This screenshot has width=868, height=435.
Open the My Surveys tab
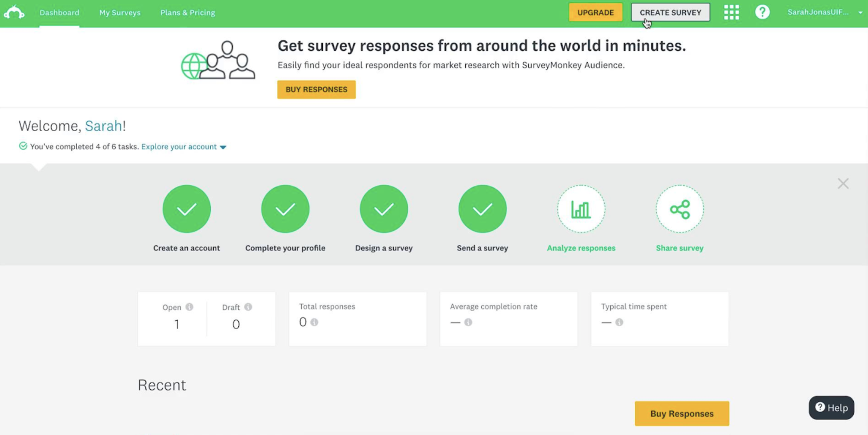coord(120,12)
